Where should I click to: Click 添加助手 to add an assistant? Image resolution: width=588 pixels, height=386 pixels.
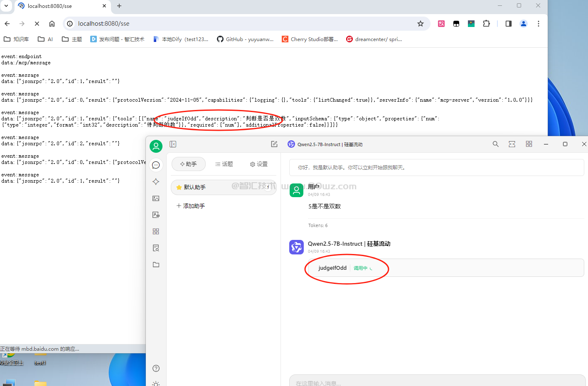191,206
